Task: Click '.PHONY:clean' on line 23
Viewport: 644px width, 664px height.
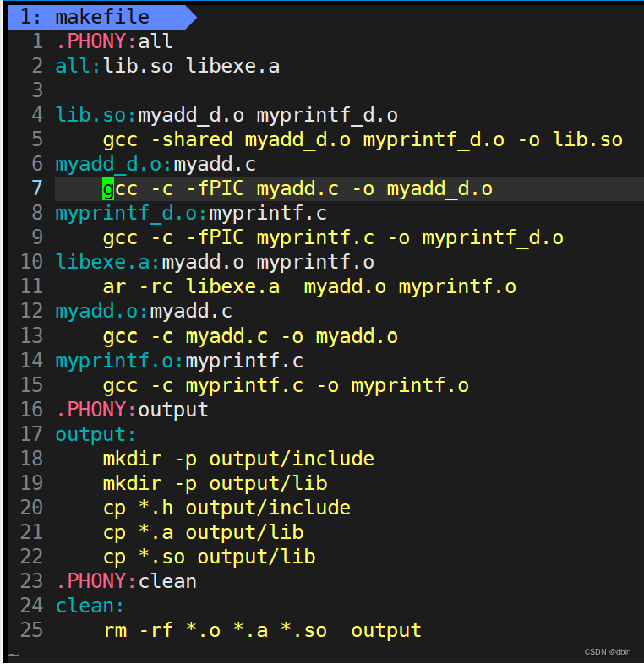Action: pos(126,581)
